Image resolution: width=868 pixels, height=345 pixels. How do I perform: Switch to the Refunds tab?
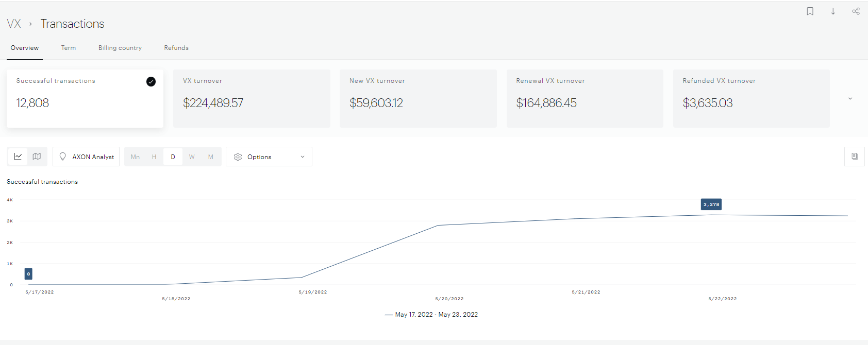click(176, 48)
